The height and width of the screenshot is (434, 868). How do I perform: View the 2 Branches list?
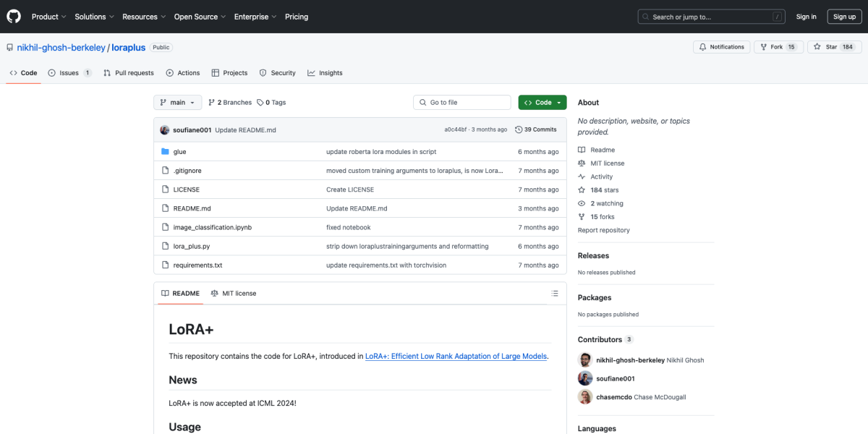click(x=230, y=103)
